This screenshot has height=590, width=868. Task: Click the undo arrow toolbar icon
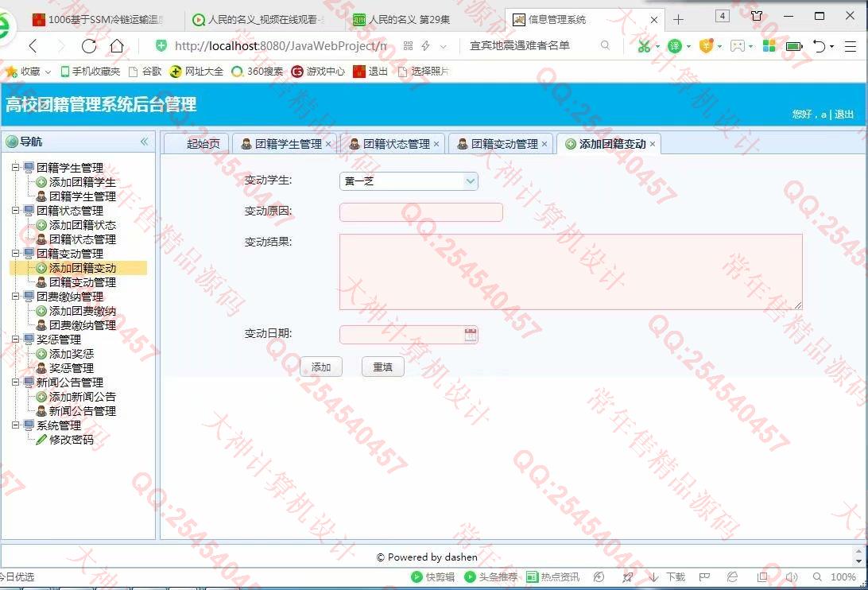coord(820,46)
